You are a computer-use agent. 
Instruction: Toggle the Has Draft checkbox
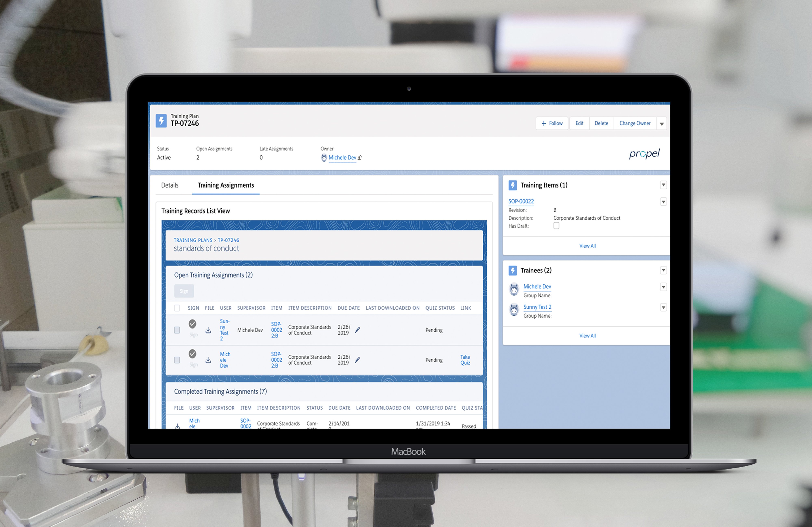pyautogui.click(x=556, y=226)
